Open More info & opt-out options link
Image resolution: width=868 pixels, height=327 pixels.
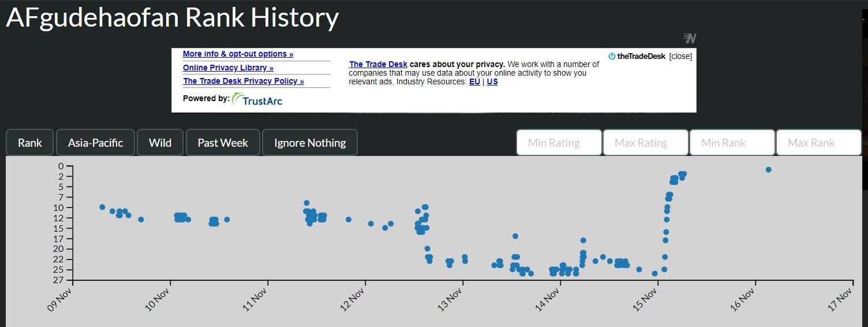point(238,54)
